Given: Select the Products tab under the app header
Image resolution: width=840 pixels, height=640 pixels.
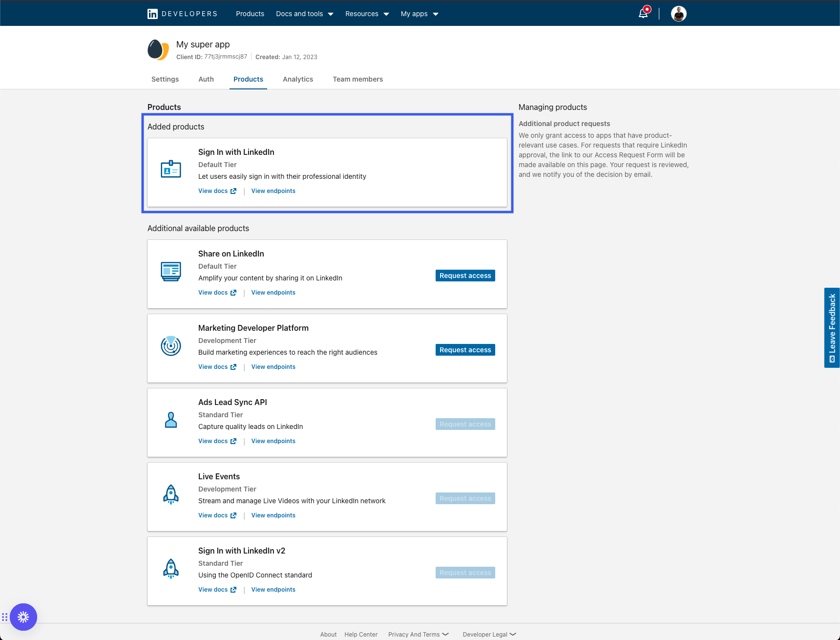Looking at the screenshot, I should [x=248, y=79].
